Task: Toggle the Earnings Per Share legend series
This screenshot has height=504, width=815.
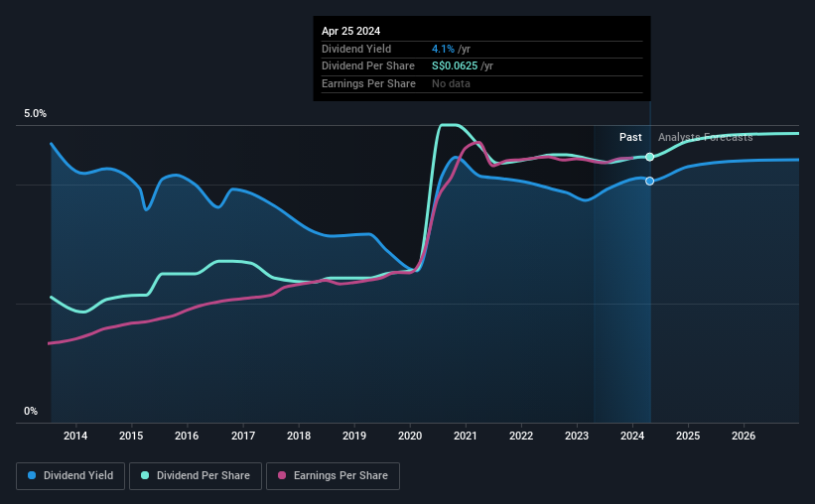Action: (x=333, y=476)
